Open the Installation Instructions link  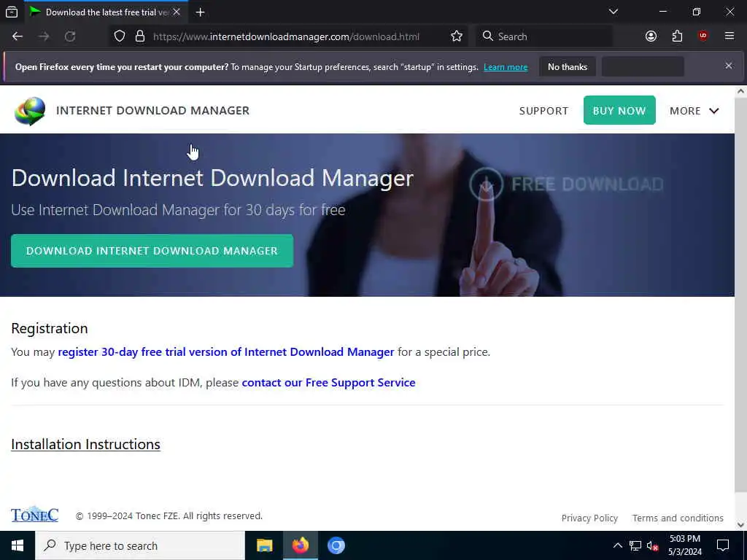tap(86, 444)
